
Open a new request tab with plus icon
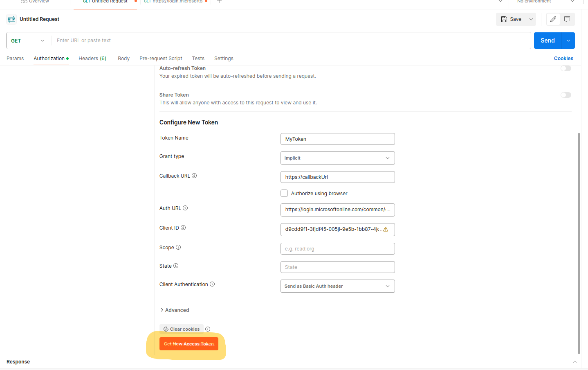coord(219,2)
